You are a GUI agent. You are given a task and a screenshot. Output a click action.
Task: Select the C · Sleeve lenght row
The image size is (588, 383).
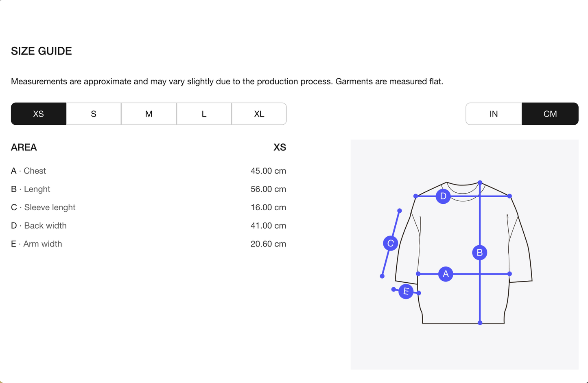coord(149,207)
